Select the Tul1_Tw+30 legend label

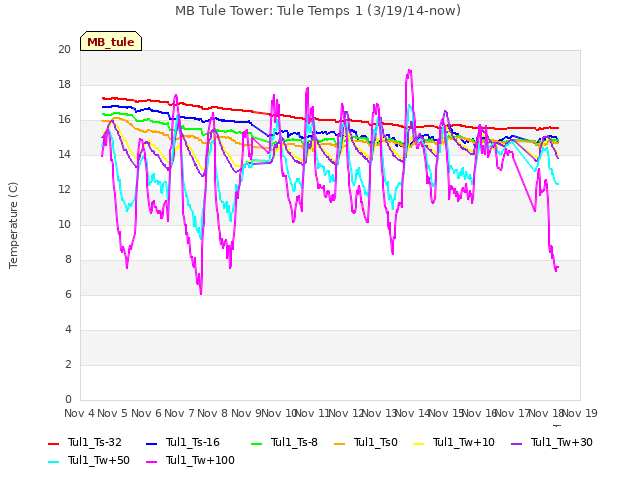coord(562,442)
